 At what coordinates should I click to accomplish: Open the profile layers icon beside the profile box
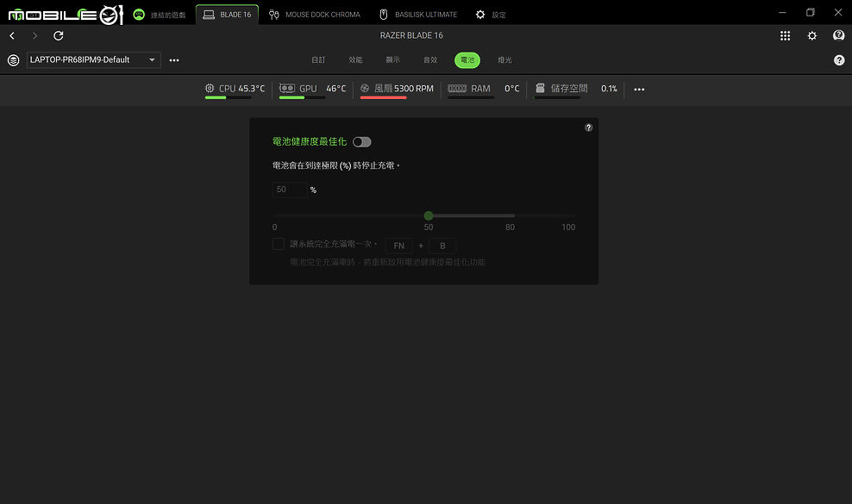tap(14, 60)
